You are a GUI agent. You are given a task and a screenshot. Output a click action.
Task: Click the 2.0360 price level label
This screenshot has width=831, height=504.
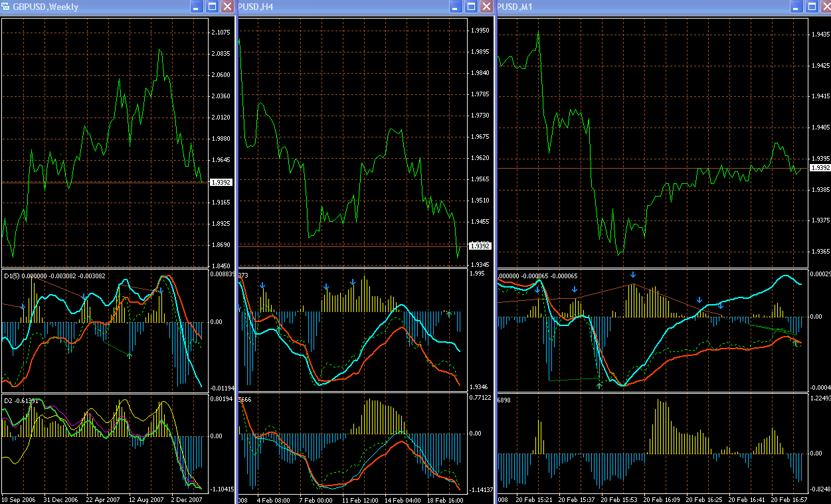220,96
